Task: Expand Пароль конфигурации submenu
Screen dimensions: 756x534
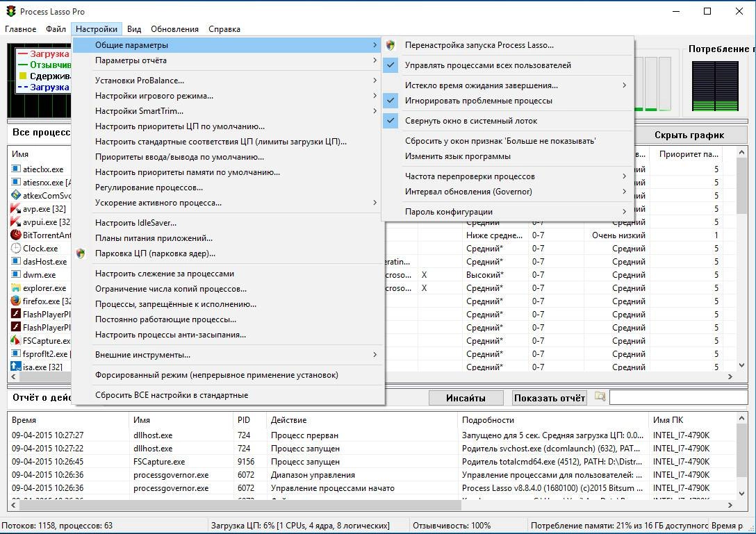Action: [508, 212]
